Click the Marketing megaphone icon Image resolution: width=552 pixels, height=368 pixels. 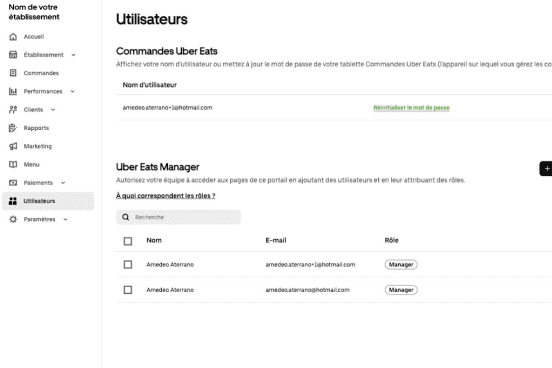click(x=13, y=146)
